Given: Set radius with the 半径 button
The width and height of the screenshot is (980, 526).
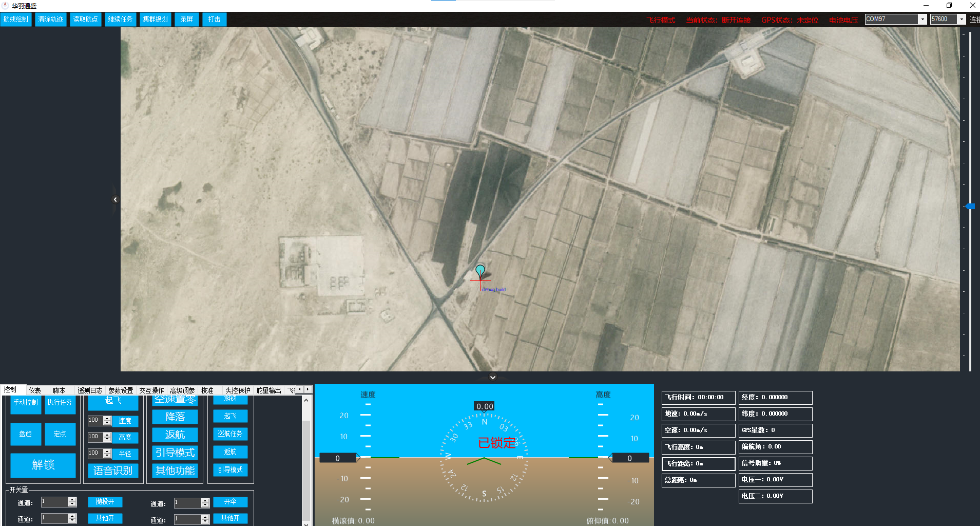Looking at the screenshot, I should 125,454.
